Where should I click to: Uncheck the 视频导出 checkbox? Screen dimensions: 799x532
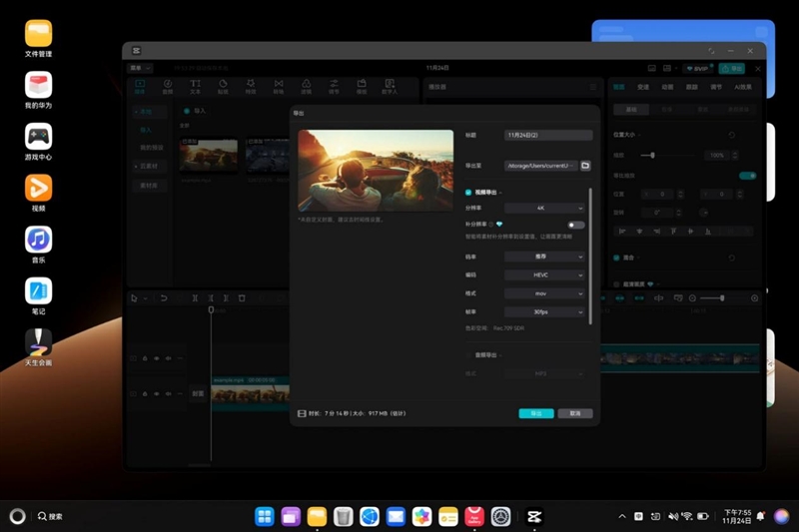point(468,192)
